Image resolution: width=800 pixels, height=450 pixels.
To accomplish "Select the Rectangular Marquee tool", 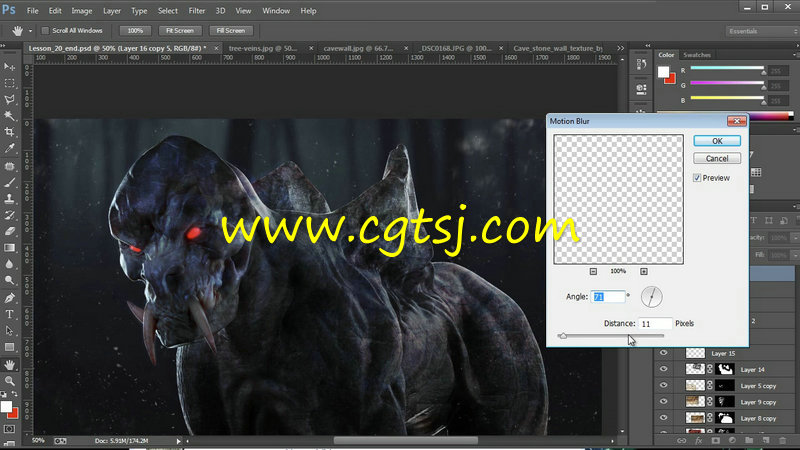I will (9, 83).
